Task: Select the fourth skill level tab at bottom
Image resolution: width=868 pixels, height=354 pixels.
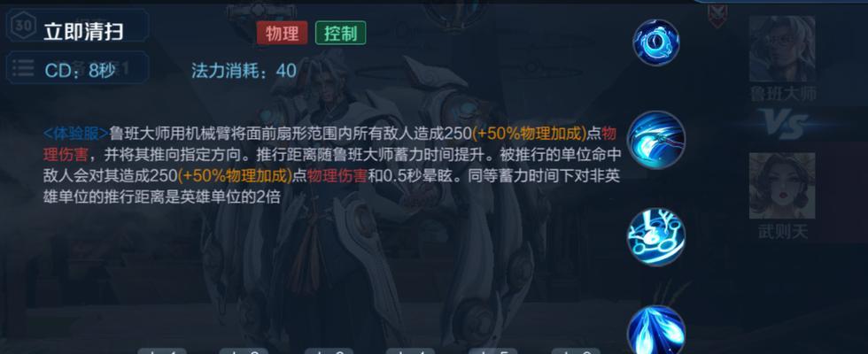Action: [409, 350]
